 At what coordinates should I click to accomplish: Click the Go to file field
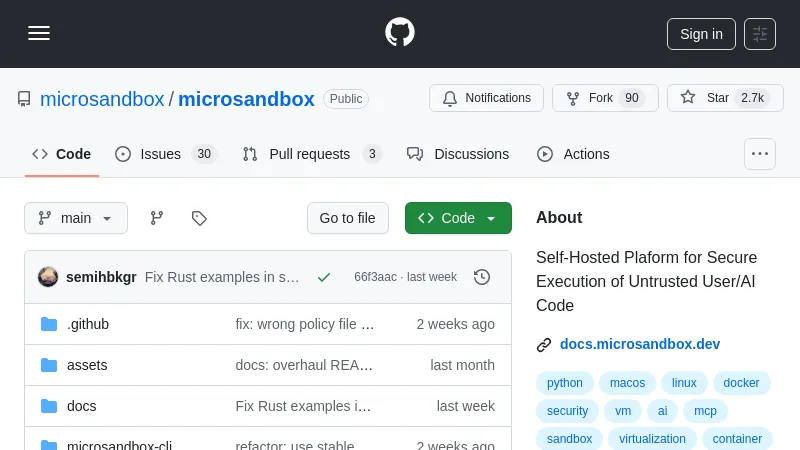(347, 218)
